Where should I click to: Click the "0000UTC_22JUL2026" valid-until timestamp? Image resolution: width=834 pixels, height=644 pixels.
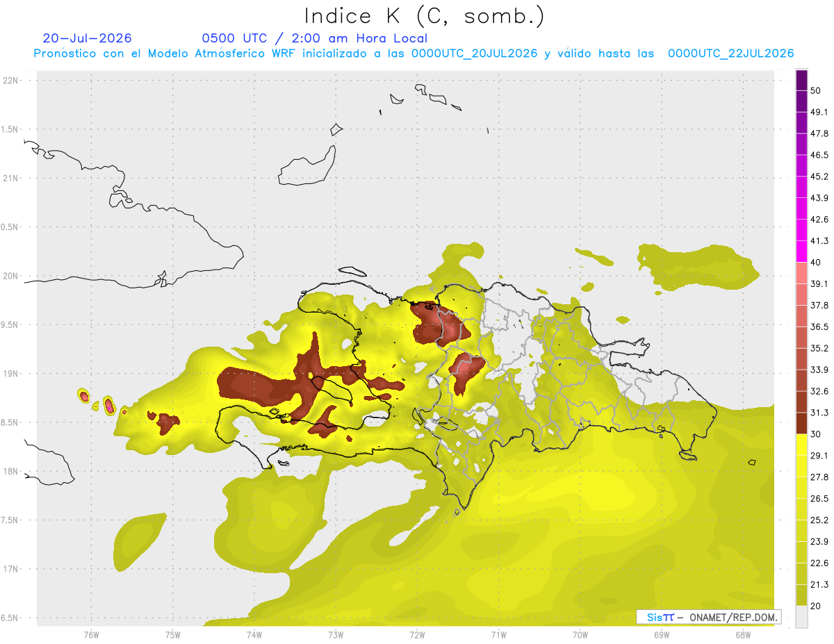pyautogui.click(x=731, y=53)
